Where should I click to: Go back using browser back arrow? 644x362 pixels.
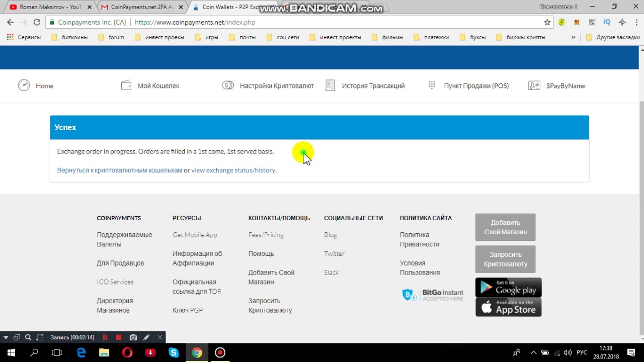(10, 22)
